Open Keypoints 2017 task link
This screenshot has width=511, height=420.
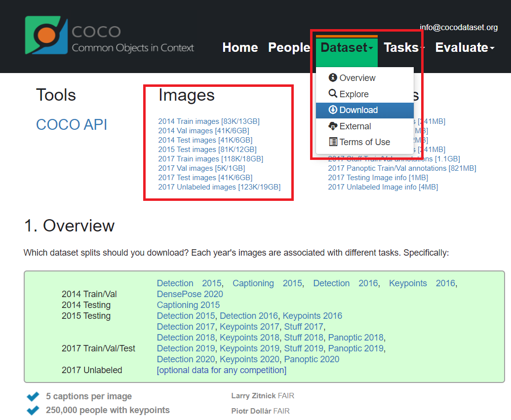[x=249, y=327]
